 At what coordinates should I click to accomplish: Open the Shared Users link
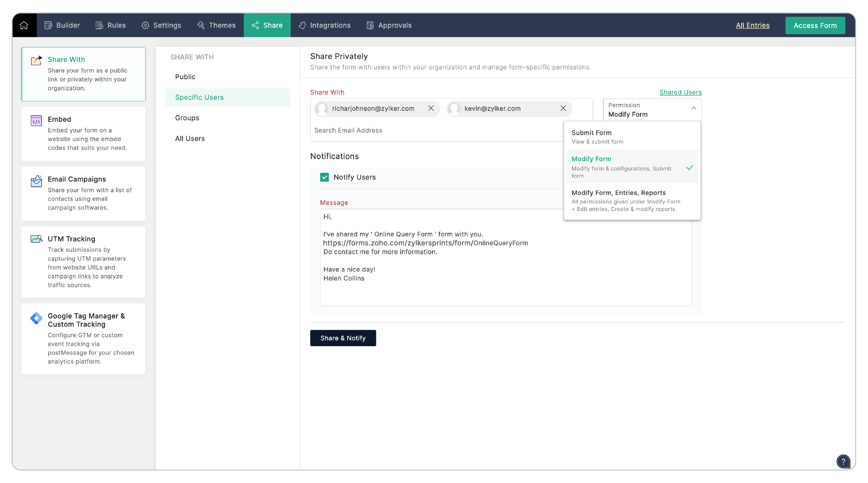tap(680, 92)
